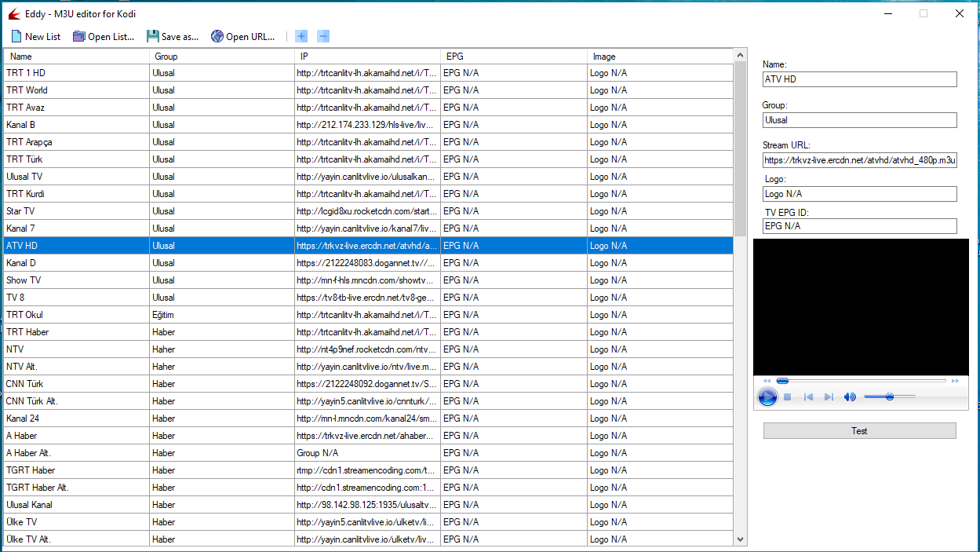Stop playback with the stop button
Viewport: 980px width, 552px height.
[x=788, y=397]
